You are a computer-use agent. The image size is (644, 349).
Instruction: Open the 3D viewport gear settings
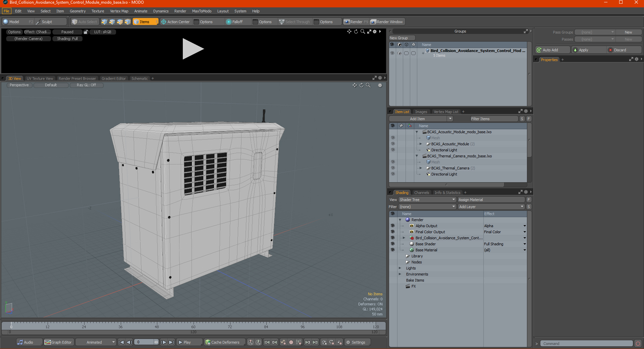coord(380,85)
